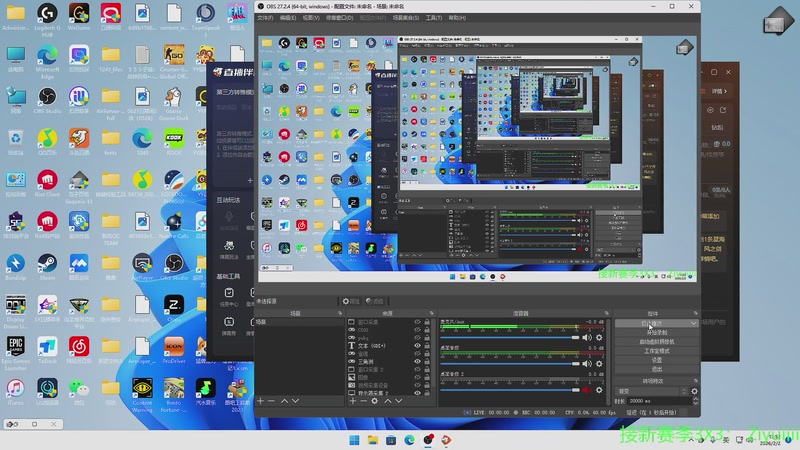Screen dimensions: 800x450
Task: Open the Epic Games Launcher icon
Action: click(x=15, y=353)
